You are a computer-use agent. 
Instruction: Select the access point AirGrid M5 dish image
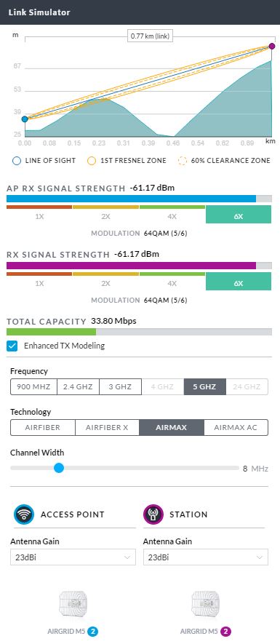click(73, 604)
